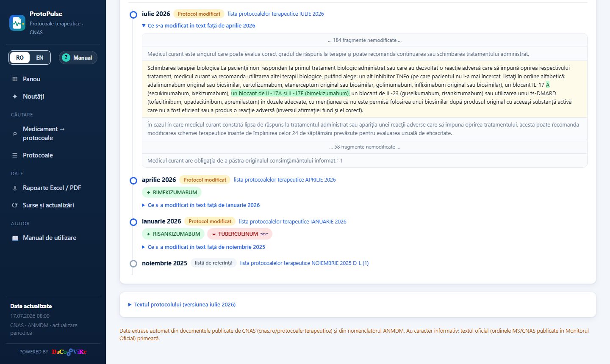Expand Textul protocolului versiunea iulie 2026
Image resolution: width=610 pixels, height=364 pixels.
tap(182, 304)
